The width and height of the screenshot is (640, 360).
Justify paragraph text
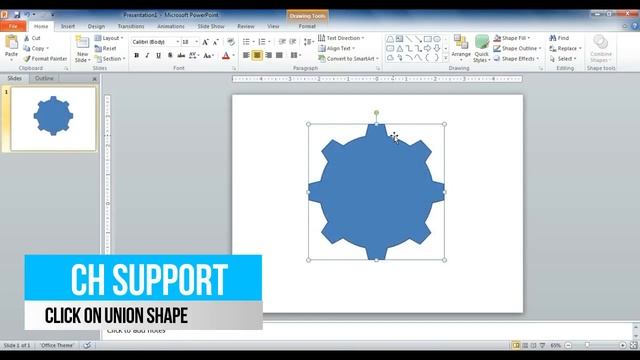280,55
